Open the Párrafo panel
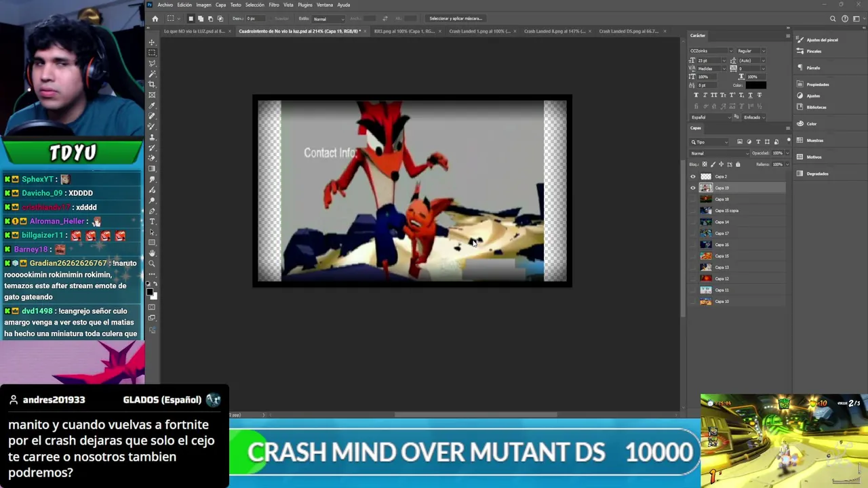 [809, 68]
